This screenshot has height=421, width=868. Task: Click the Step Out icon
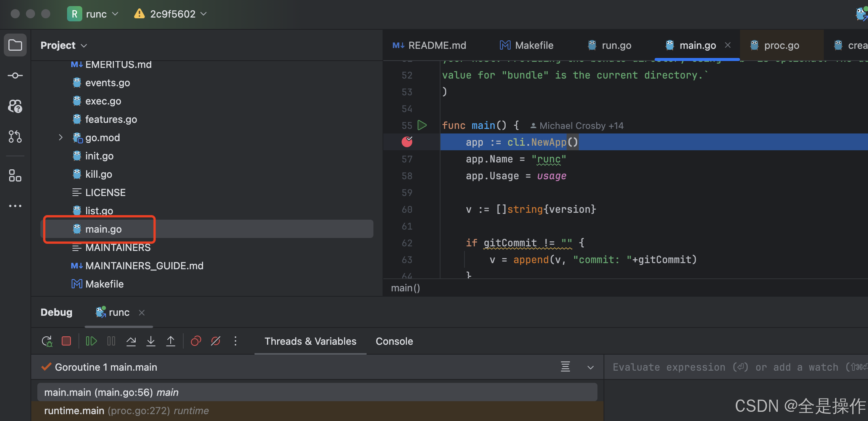(171, 341)
